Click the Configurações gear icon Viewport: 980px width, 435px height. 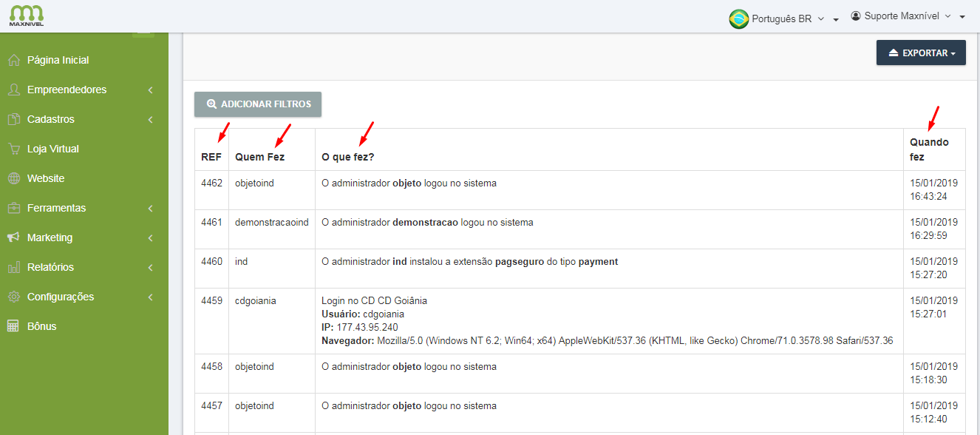13,297
